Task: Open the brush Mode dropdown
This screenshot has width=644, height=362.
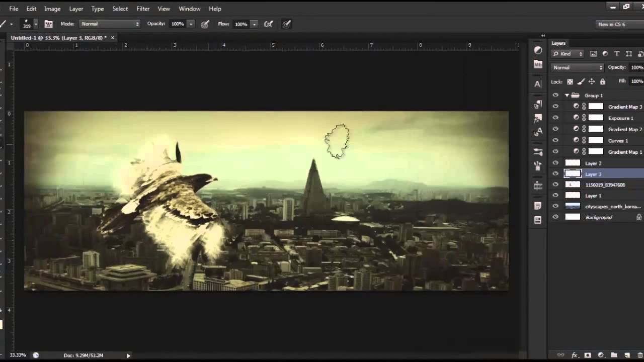Action: 109,24
